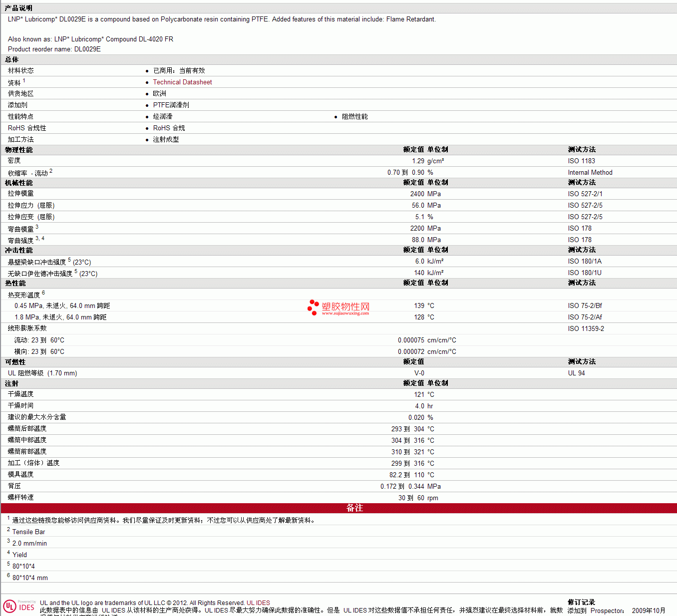Click the 机械性能 section header

[18, 183]
